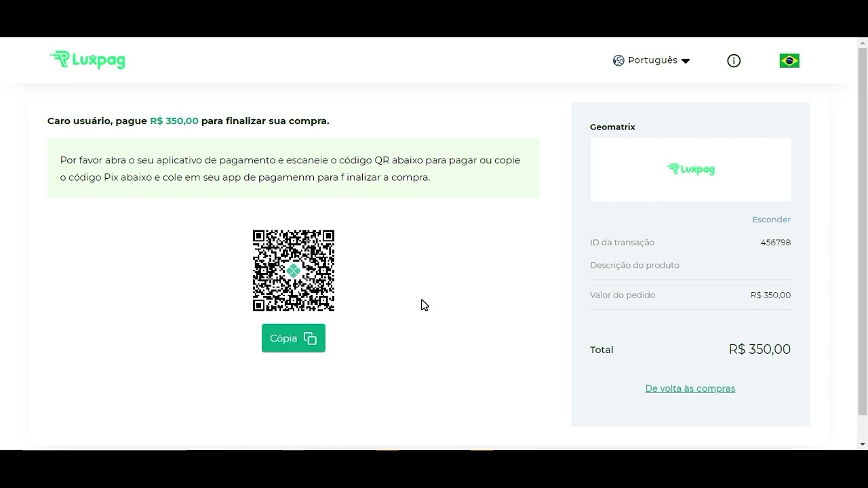Click the Total amount R$ 350,00
This screenshot has width=868, height=488.
(x=759, y=350)
